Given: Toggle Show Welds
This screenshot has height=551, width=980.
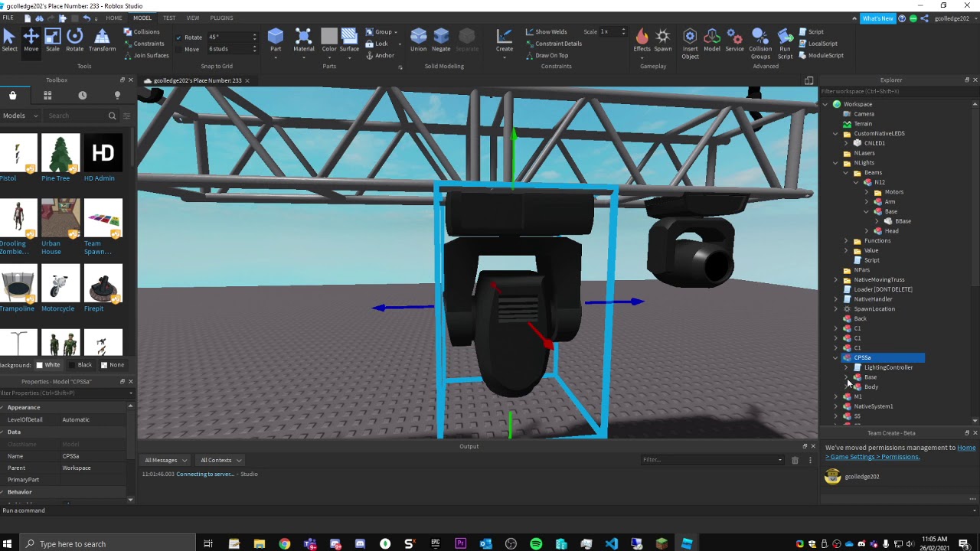Looking at the screenshot, I should [x=546, y=32].
